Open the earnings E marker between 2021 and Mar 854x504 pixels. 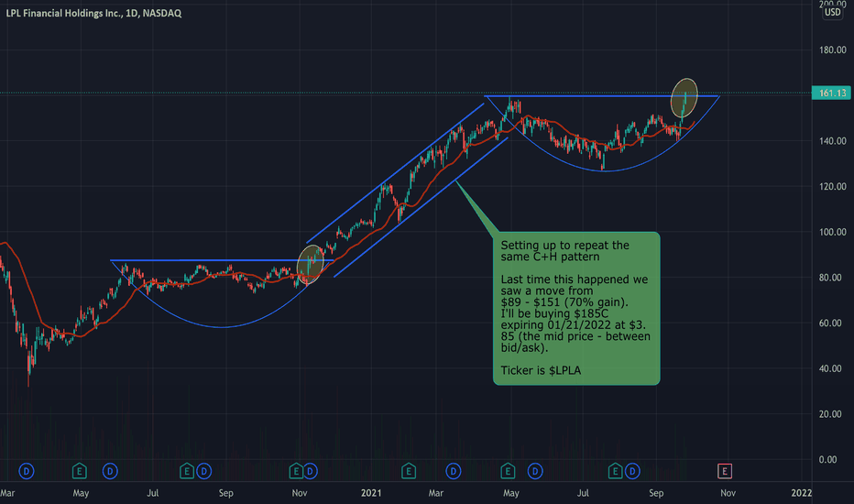(x=409, y=471)
